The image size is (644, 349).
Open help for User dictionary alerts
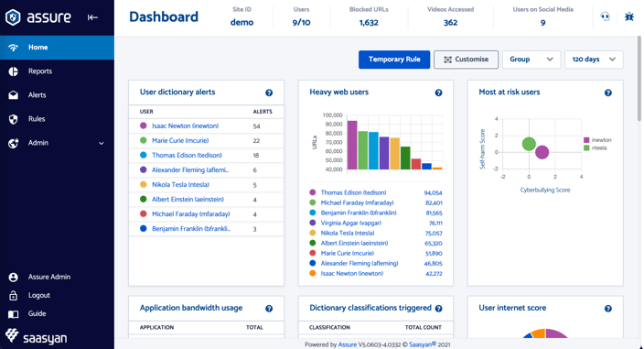tap(269, 93)
